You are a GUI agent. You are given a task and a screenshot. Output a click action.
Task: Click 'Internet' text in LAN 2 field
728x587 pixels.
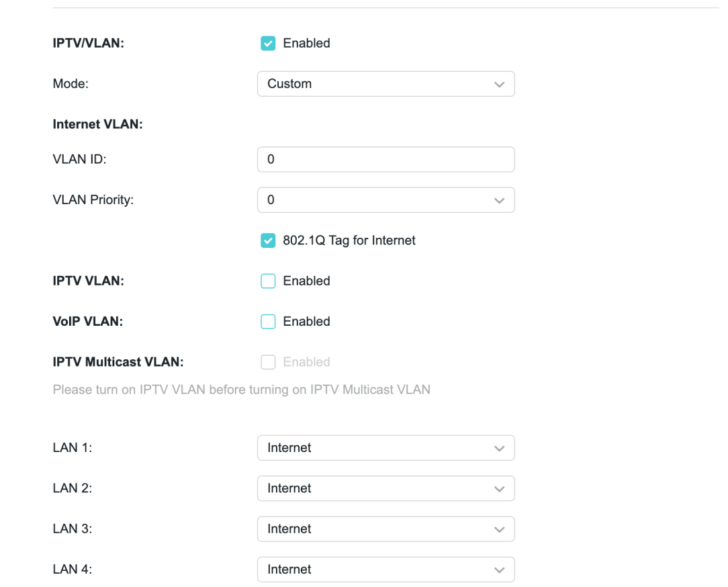point(289,488)
